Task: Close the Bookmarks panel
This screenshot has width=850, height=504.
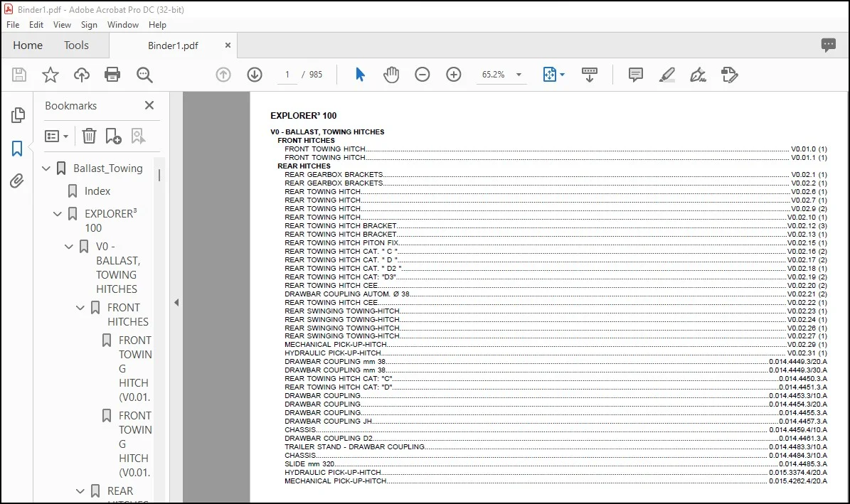Action: coord(149,105)
